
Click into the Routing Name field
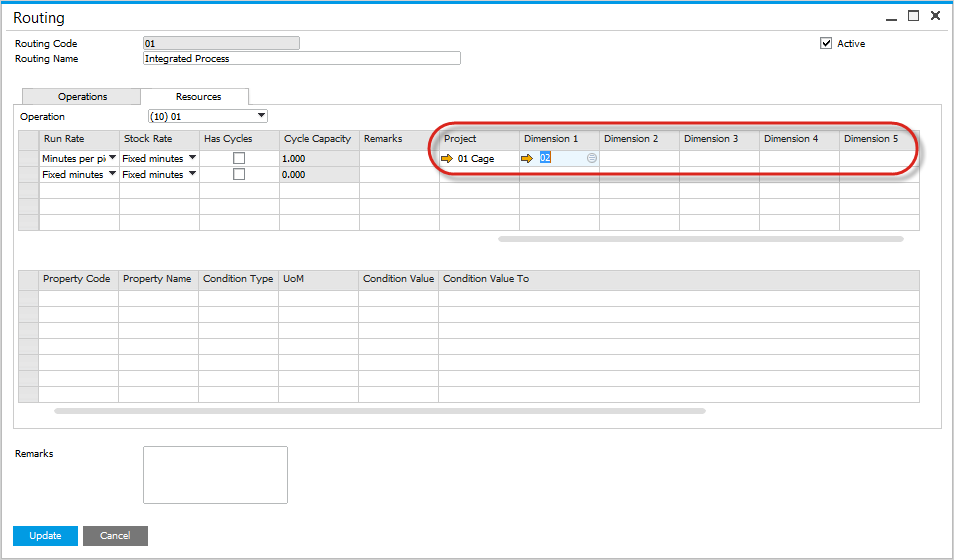pos(302,59)
